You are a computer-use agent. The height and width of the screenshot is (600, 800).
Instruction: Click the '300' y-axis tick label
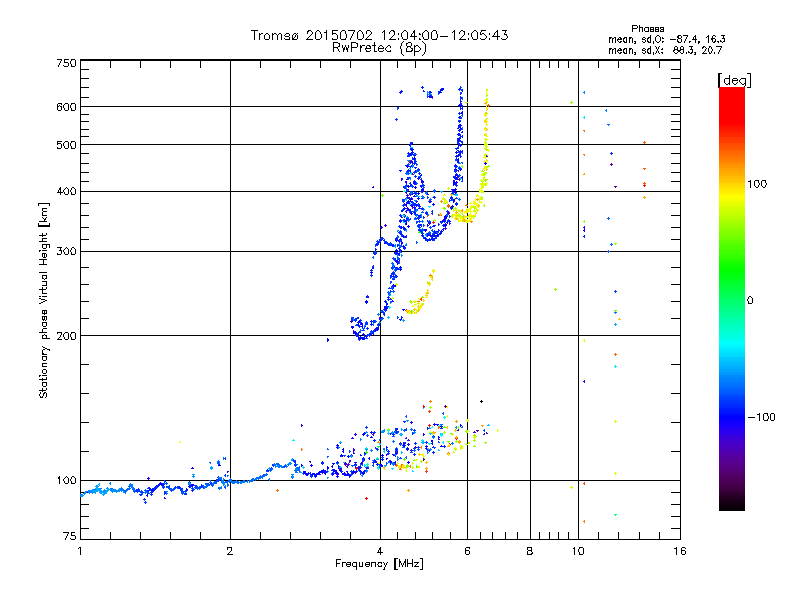click(x=66, y=252)
